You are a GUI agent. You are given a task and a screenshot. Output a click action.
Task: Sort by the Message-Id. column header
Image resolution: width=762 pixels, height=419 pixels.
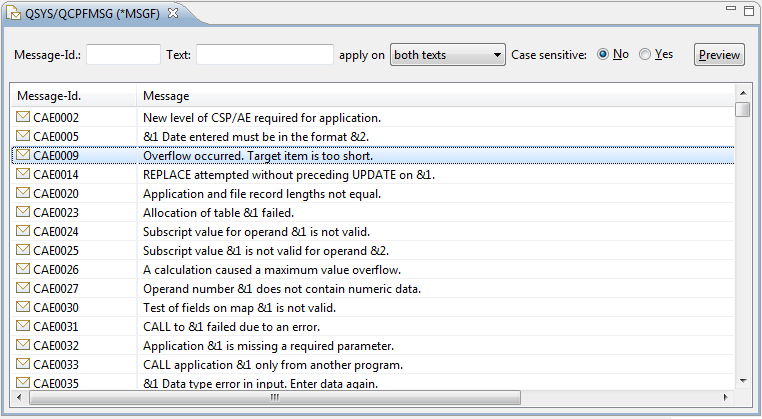[73, 96]
